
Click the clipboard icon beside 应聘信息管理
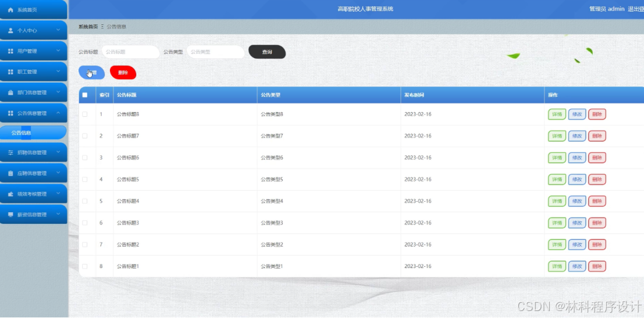coord(10,174)
